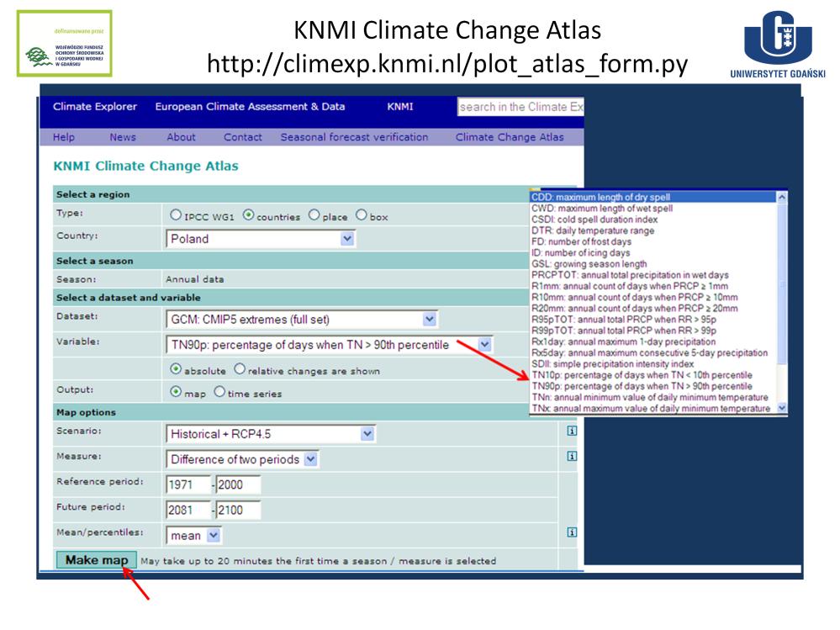Open the Mean/percentiles dropdown
The height and width of the screenshot is (630, 840).
click(194, 536)
